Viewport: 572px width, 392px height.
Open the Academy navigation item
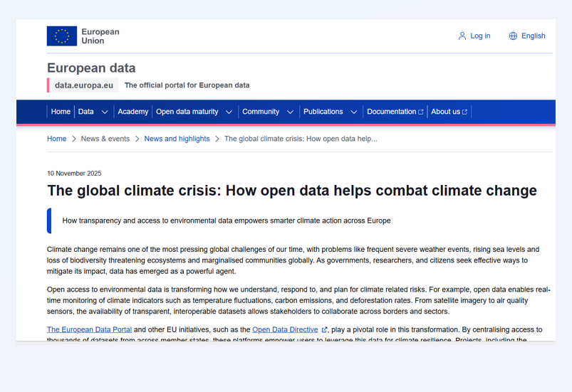pos(132,112)
